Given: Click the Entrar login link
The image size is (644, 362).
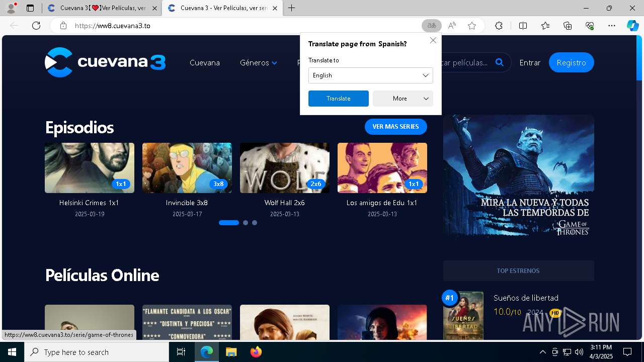Looking at the screenshot, I should point(530,62).
